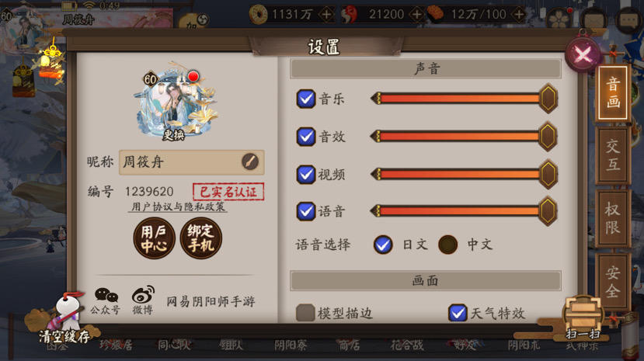Screen dimensions: 644x361
Task: Open the WeChat 公众号 icon
Action: (x=106, y=300)
